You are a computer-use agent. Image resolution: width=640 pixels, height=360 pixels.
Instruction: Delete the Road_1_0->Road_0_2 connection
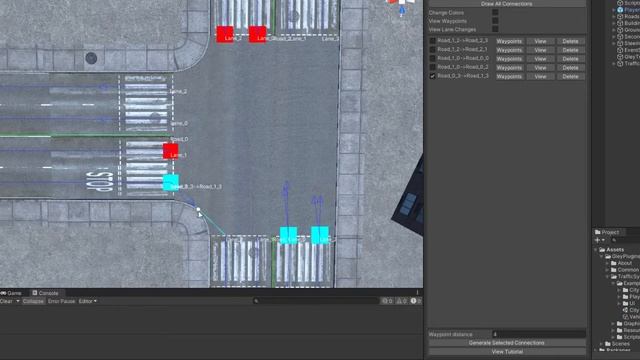570,67
